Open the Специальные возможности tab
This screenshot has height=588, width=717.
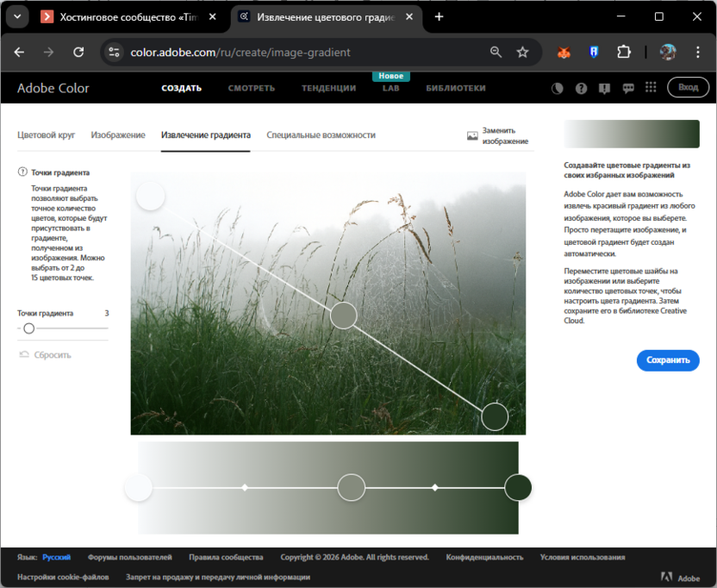pyautogui.click(x=322, y=135)
